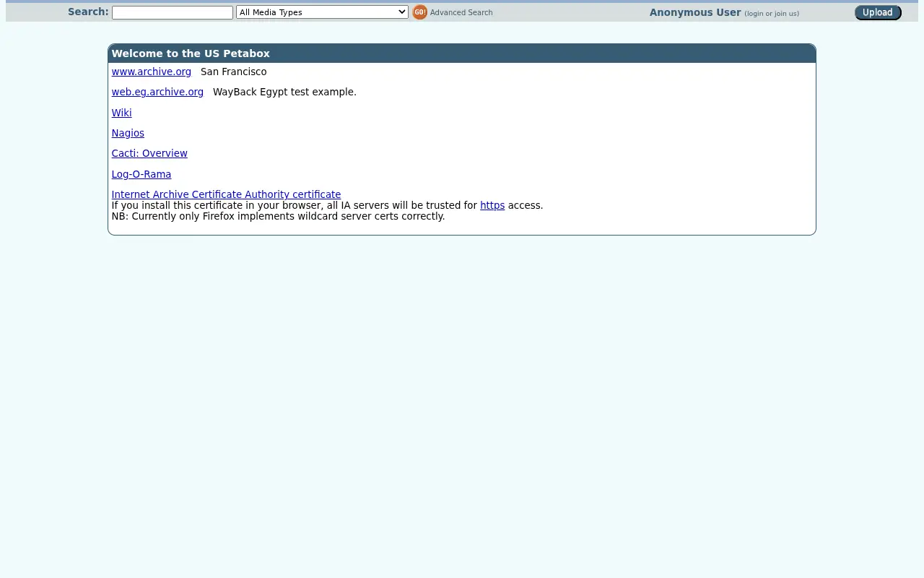Click the WayBack Egypt test example text
Screen dimensions: 924x578
coord(284,92)
